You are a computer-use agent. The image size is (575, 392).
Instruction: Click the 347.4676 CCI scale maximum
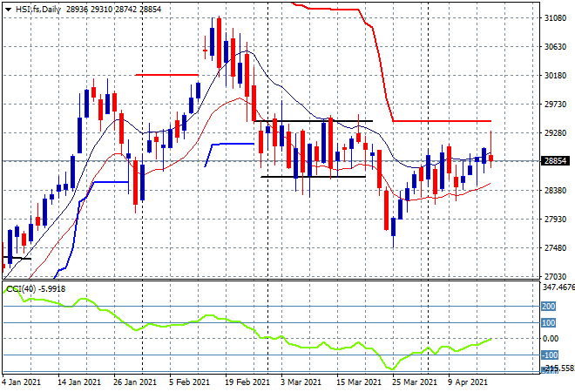click(558, 287)
